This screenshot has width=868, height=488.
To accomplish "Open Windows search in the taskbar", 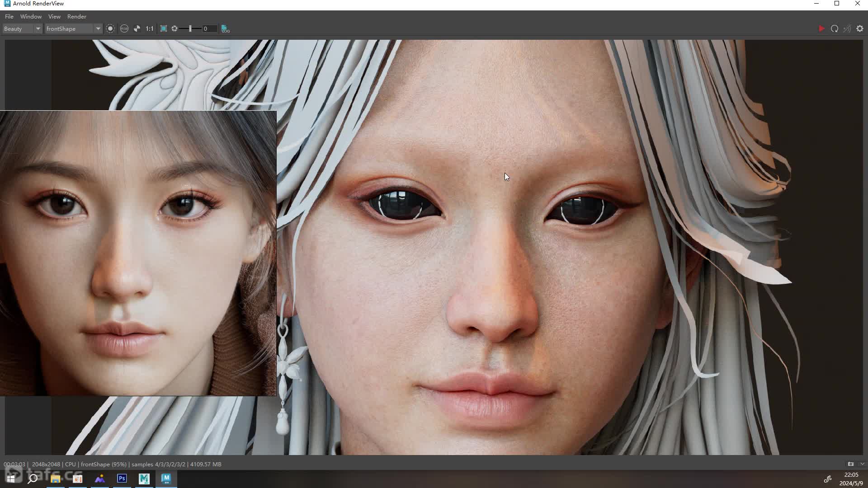I will 33,479.
